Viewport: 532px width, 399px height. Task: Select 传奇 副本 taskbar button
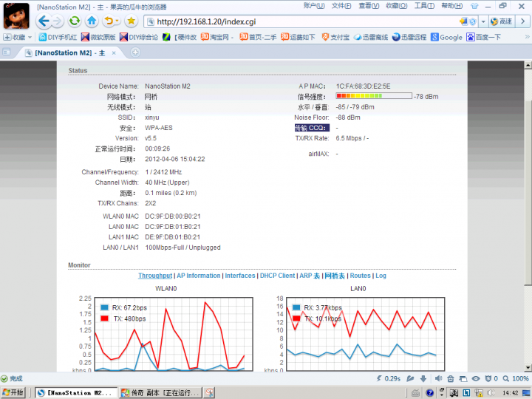(160, 392)
